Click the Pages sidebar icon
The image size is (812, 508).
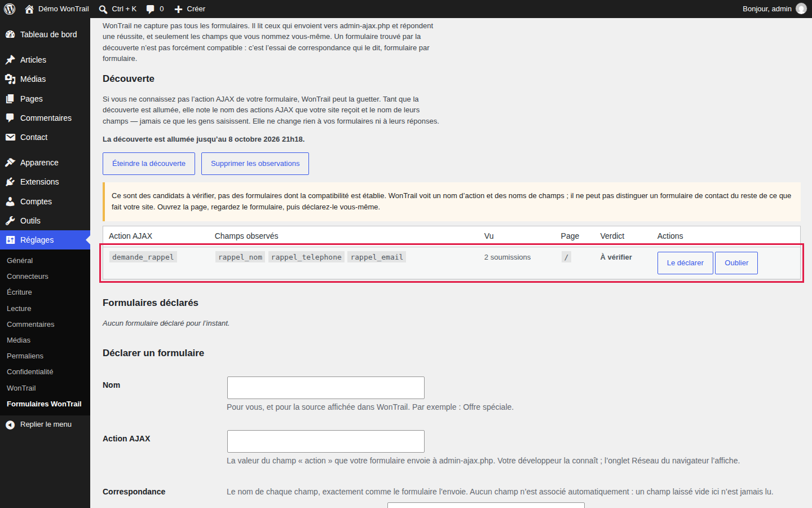coord(10,99)
